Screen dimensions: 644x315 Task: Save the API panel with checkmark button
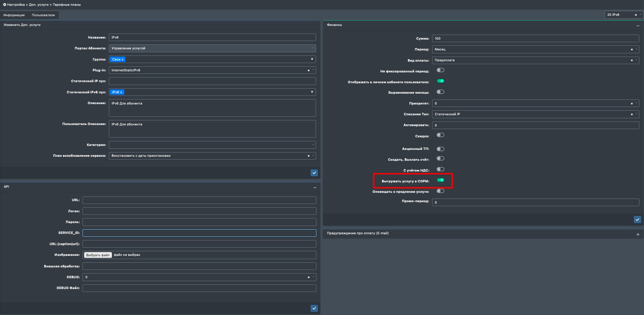click(x=314, y=309)
